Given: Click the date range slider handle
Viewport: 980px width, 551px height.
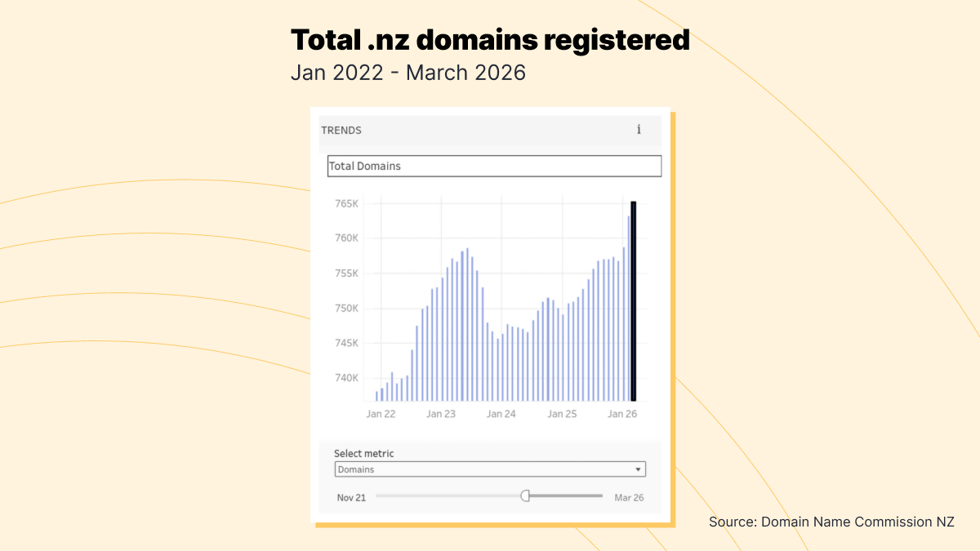Looking at the screenshot, I should click(525, 495).
